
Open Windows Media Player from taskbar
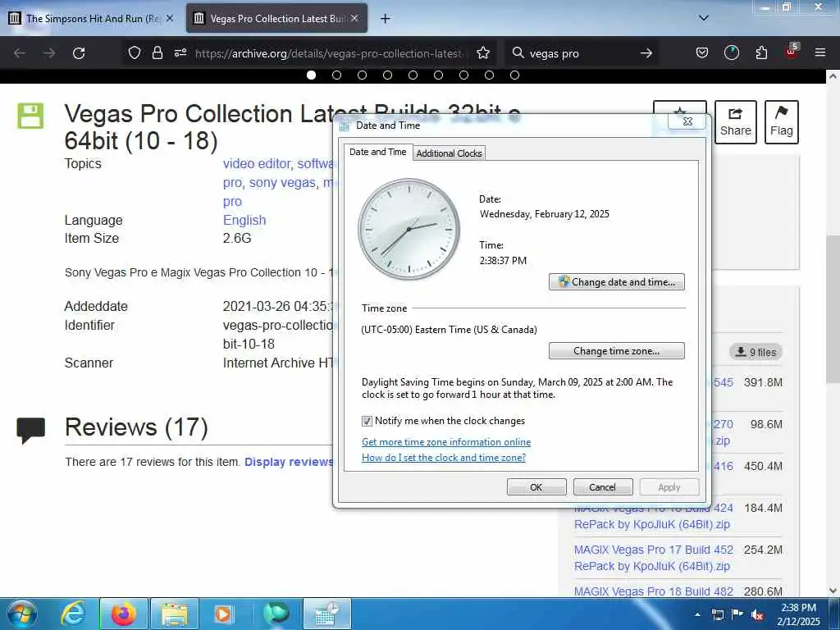click(223, 614)
